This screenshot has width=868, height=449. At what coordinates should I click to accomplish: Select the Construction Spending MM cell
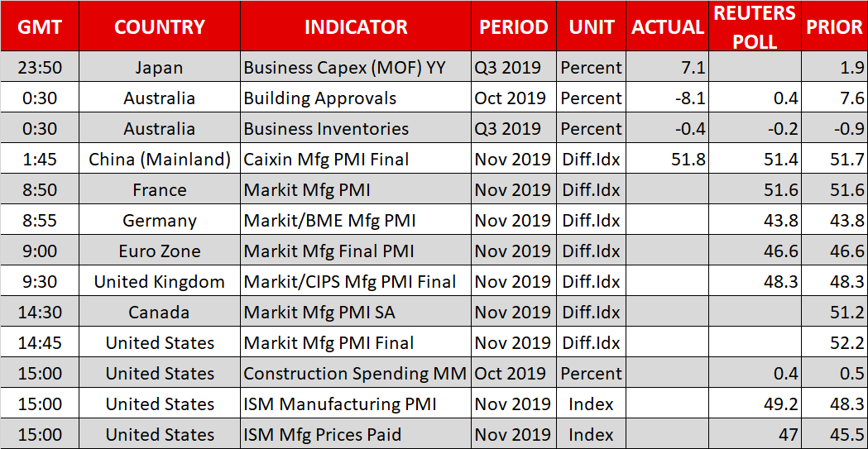tap(355, 374)
